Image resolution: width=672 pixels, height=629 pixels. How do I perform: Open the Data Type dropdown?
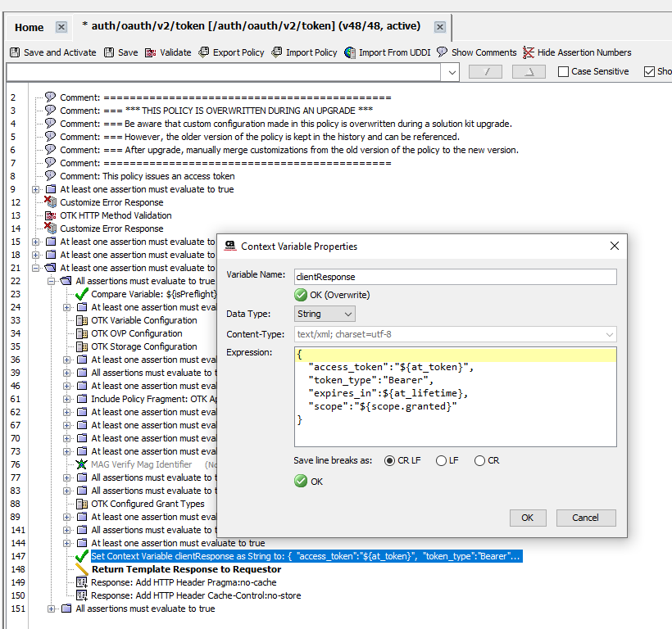point(325,314)
